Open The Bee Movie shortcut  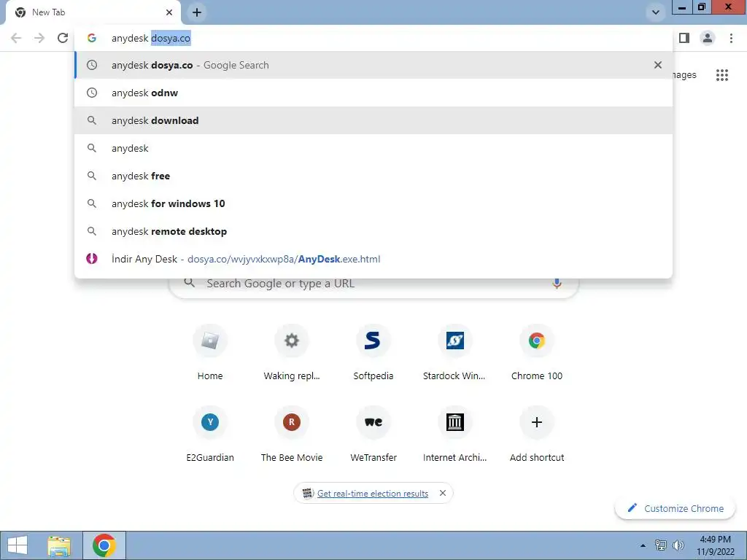pos(292,435)
